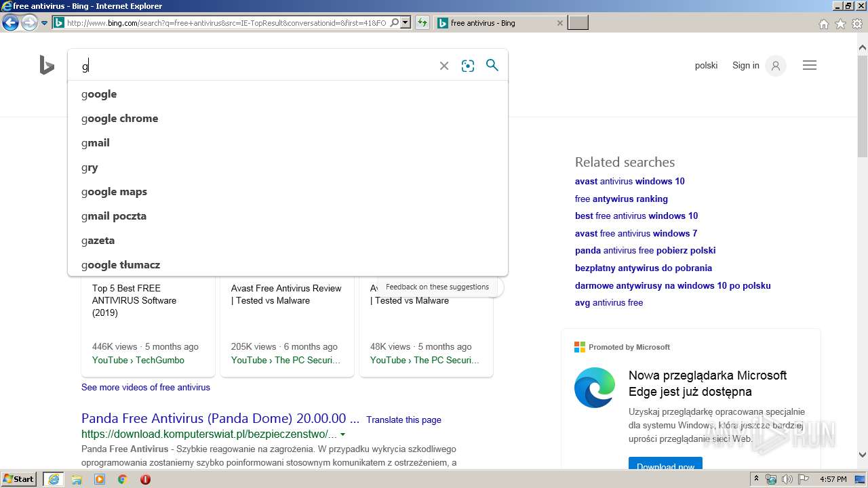The image size is (868, 488).
Task: Open visual search camera icon
Action: tap(468, 66)
